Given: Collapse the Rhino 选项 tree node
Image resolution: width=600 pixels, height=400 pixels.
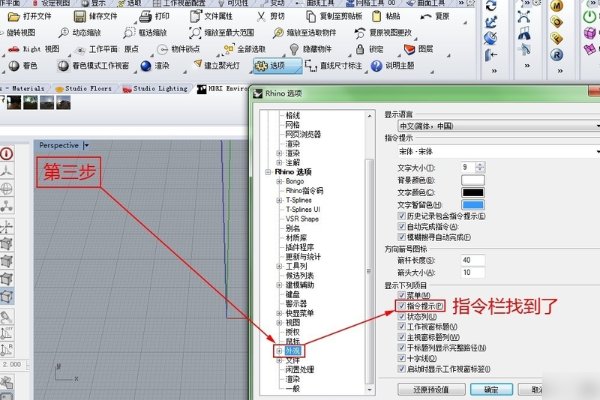Looking at the screenshot, I should (269, 172).
